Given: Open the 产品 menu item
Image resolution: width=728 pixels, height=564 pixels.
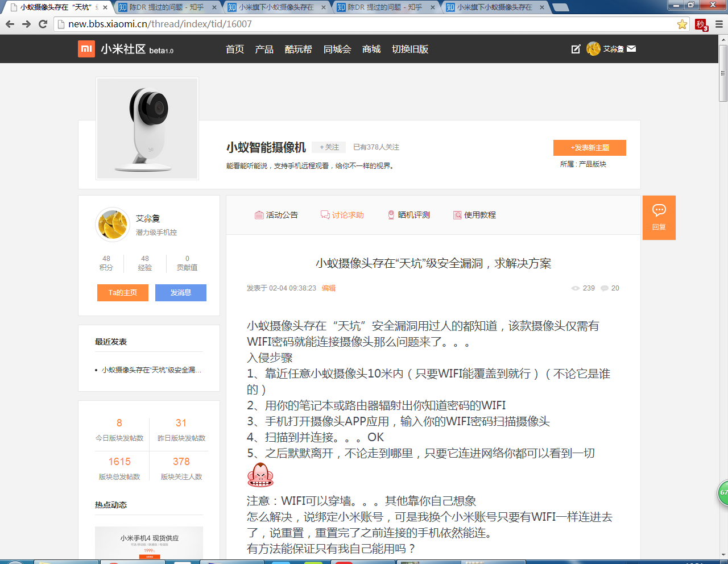Looking at the screenshot, I should 264,49.
